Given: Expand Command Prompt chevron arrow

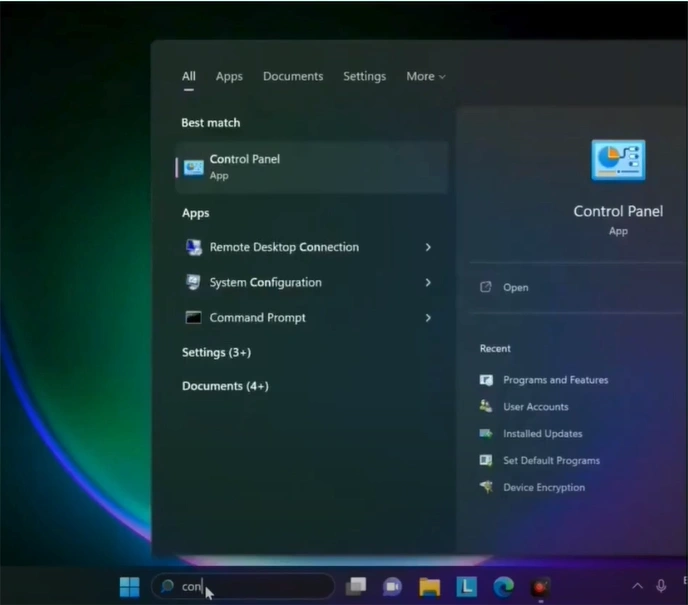Looking at the screenshot, I should coord(428,318).
